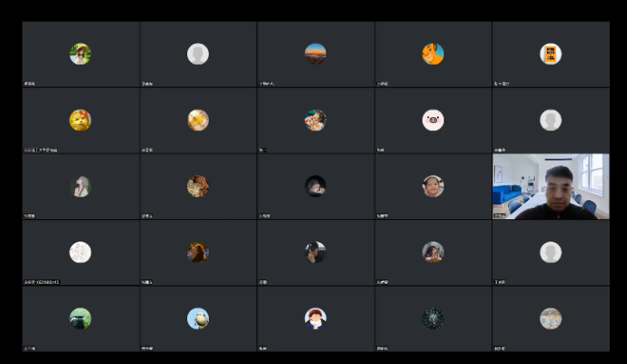Click the white floral pattern avatar
The image size is (627, 364).
pos(80,253)
